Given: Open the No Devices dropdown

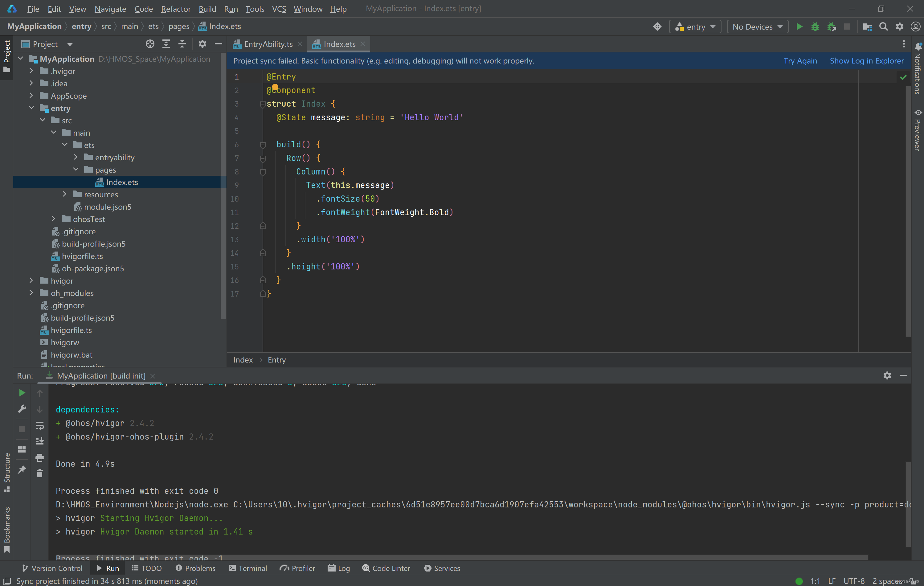Looking at the screenshot, I should pyautogui.click(x=757, y=27).
